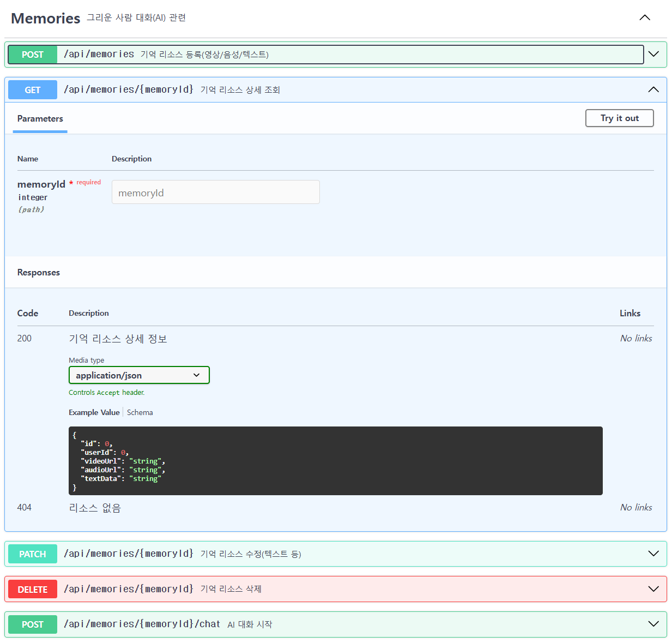Image resolution: width=672 pixels, height=643 pixels.
Task: Click the 'memoryId' parameter name label
Action: [x=41, y=184]
